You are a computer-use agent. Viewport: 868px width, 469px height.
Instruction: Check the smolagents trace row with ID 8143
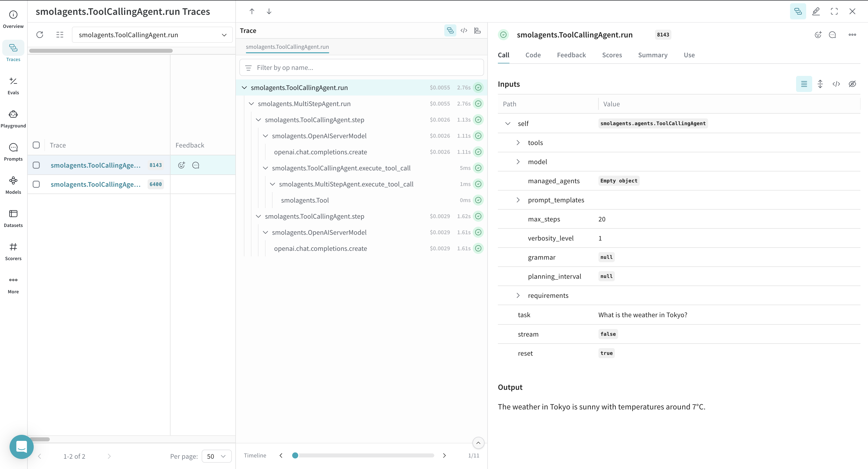(x=36, y=165)
